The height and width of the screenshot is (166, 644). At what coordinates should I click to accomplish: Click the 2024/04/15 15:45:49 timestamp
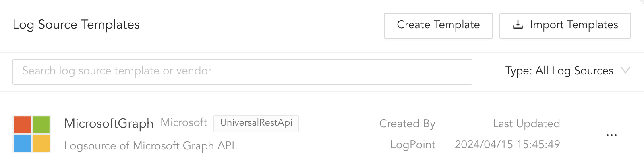507,145
